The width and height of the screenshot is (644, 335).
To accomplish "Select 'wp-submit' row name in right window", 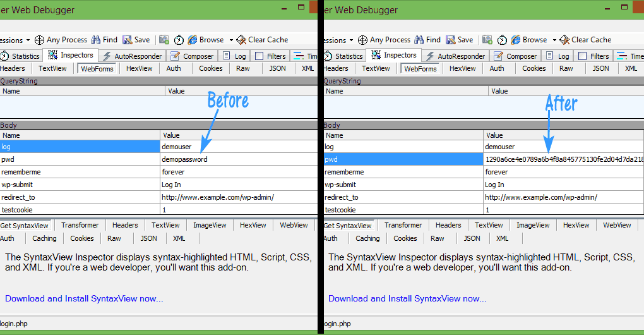I will (340, 185).
